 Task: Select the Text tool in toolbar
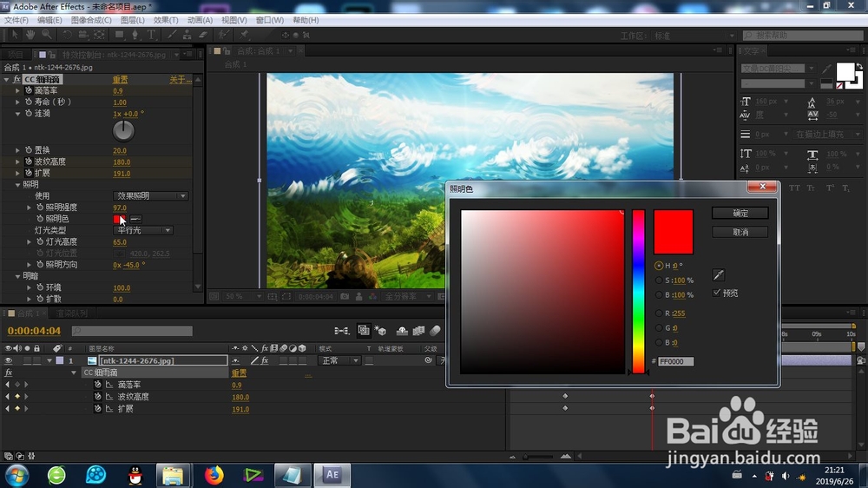[x=151, y=35]
